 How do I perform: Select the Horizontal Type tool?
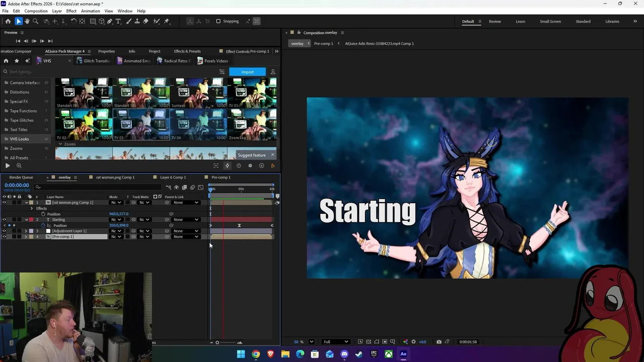118,21
